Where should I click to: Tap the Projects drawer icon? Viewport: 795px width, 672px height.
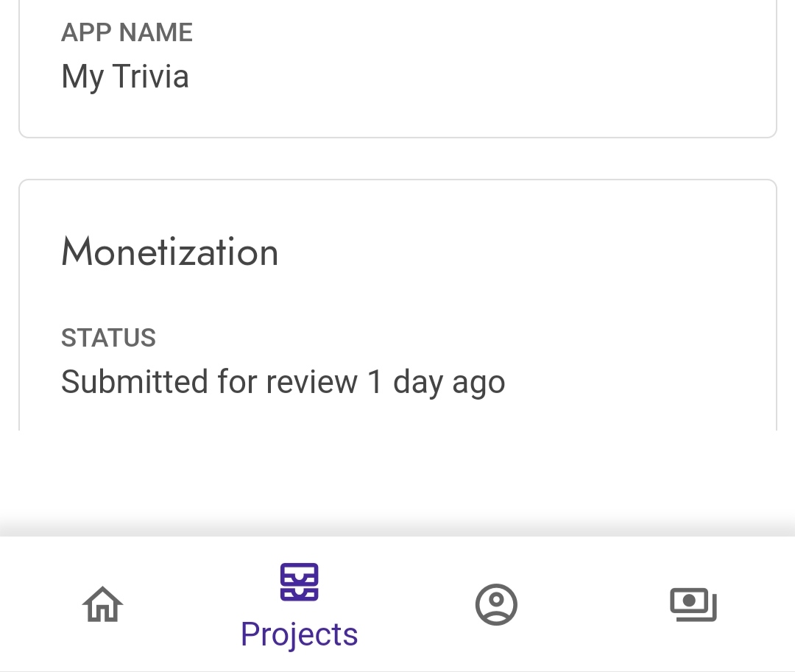299,581
